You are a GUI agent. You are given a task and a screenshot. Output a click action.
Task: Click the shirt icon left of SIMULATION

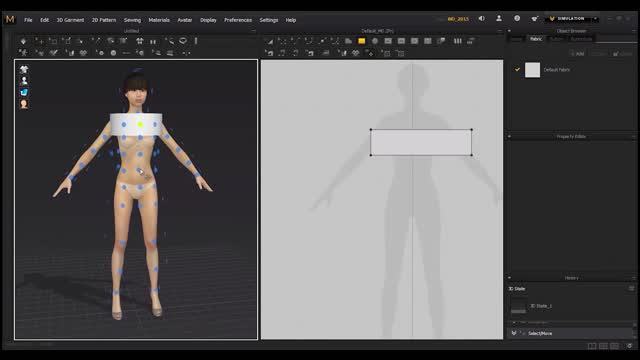coord(534,19)
